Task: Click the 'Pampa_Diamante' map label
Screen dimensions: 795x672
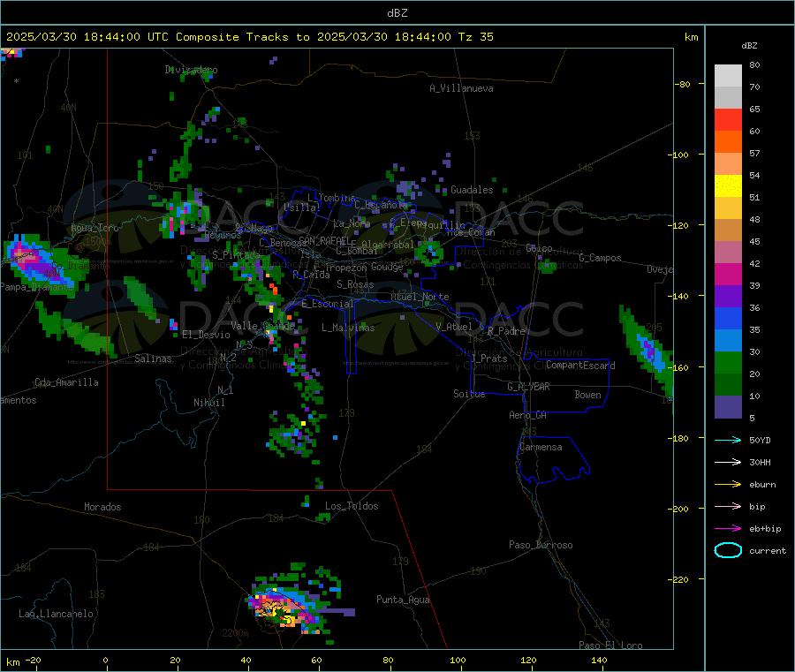Action: (37, 287)
